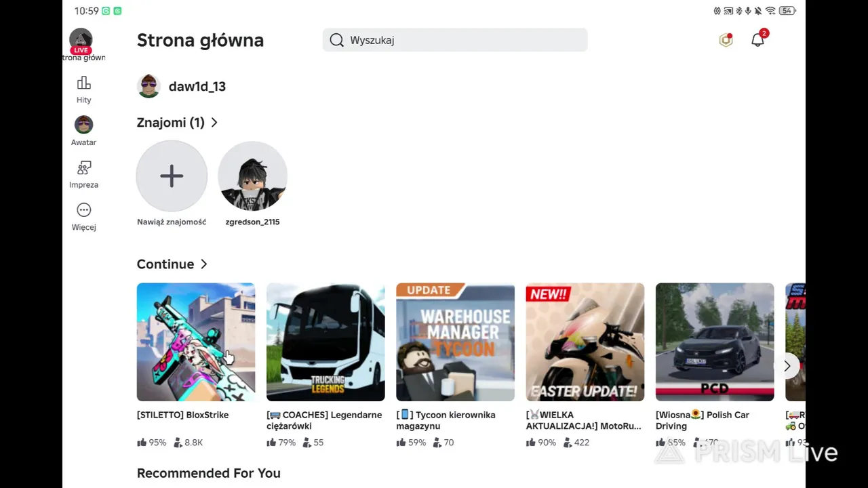This screenshot has width=868, height=488.
Task: Click the magnifier search icon
Action: click(336, 40)
